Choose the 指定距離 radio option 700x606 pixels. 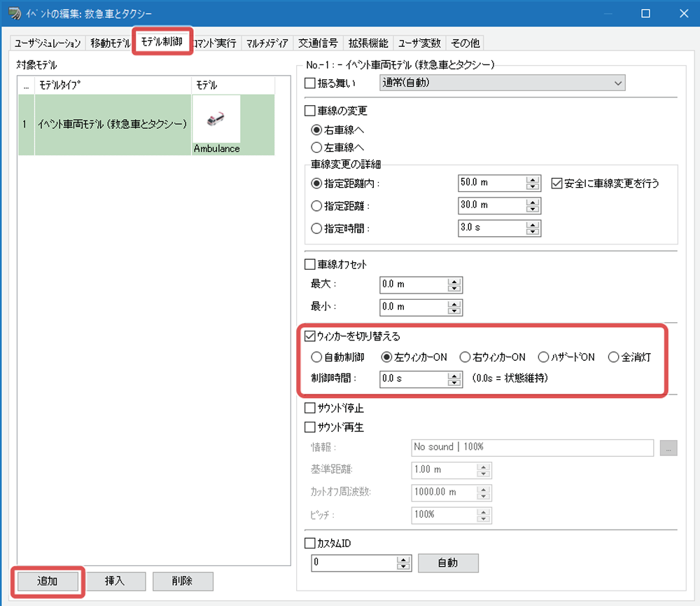pyautogui.click(x=316, y=206)
